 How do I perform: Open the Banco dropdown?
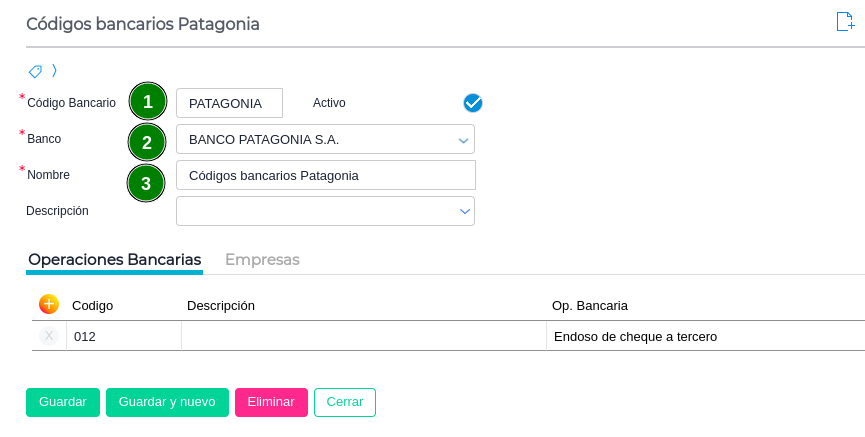click(463, 140)
